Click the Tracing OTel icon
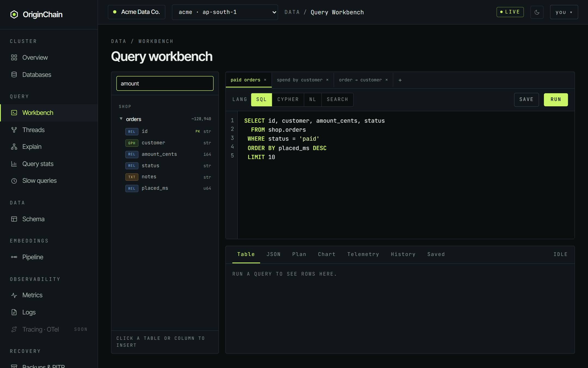Image resolution: width=588 pixels, height=368 pixels. pyautogui.click(x=14, y=329)
